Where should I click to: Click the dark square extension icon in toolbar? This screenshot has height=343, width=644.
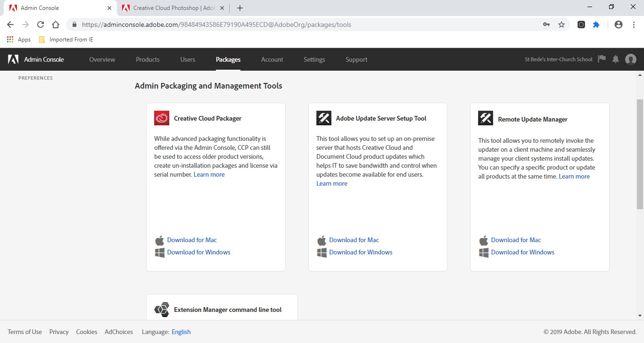click(581, 24)
